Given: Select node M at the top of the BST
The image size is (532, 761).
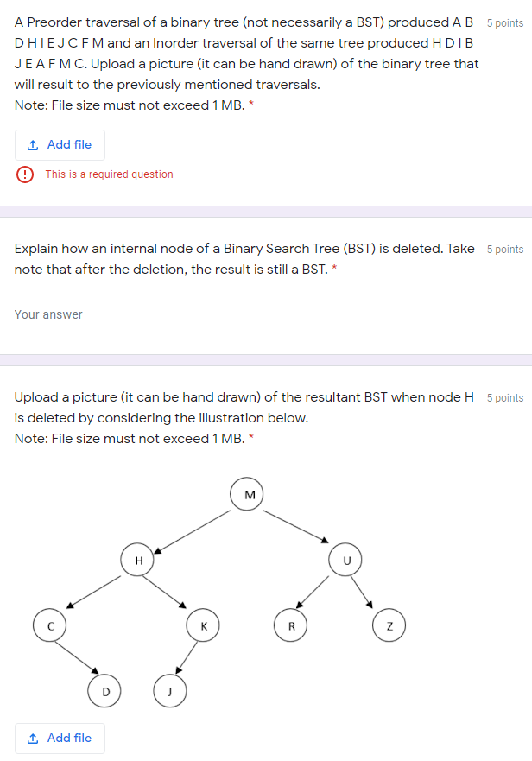Looking at the screenshot, I should (x=248, y=494).
